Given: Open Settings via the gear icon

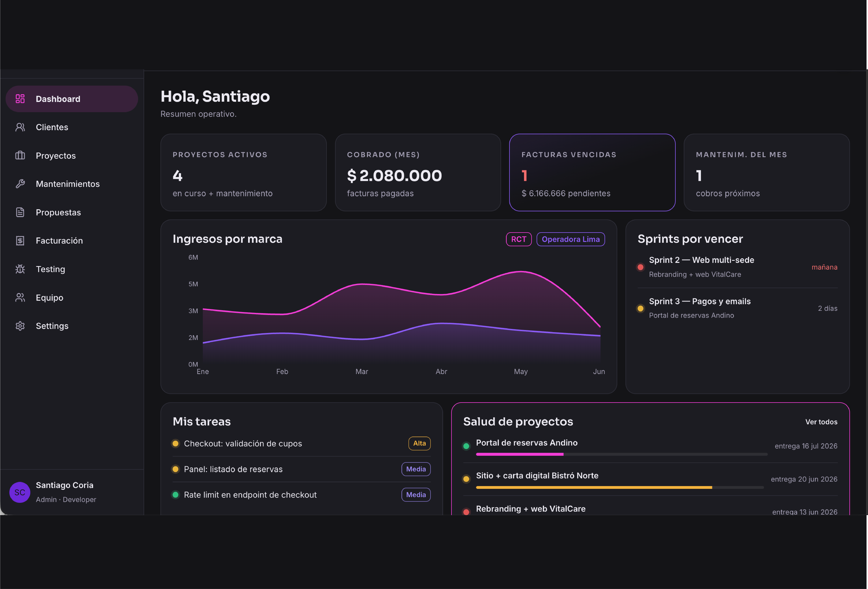Looking at the screenshot, I should 20,326.
